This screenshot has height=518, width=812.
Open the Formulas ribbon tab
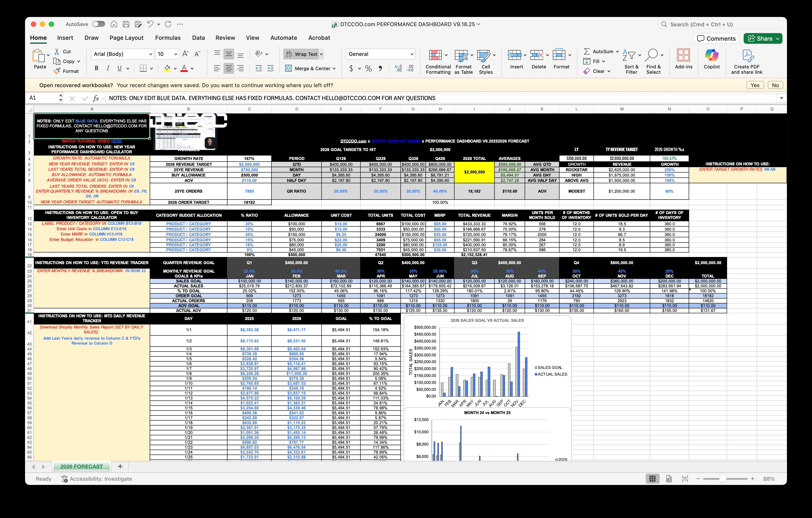(168, 38)
